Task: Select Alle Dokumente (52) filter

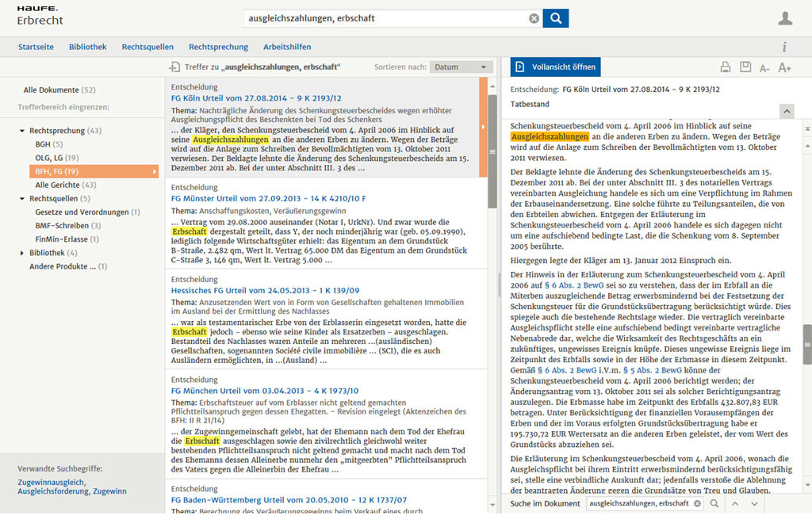Action: [59, 90]
